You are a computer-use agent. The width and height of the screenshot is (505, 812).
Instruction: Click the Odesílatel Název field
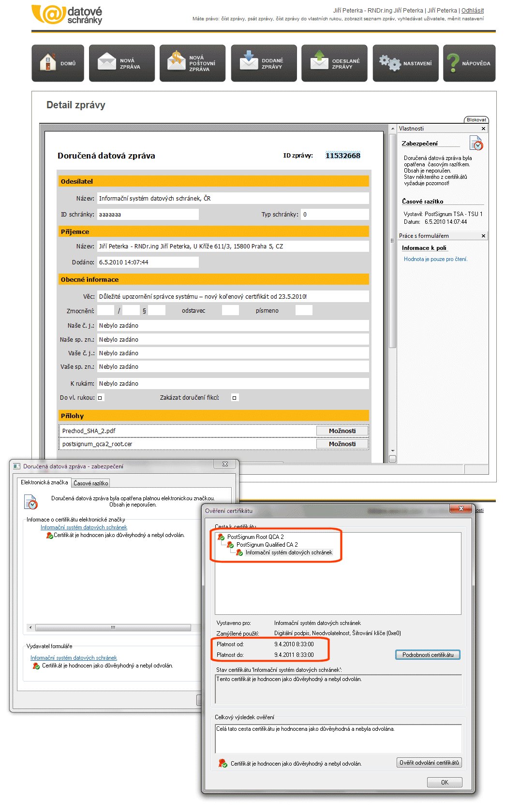pos(233,199)
